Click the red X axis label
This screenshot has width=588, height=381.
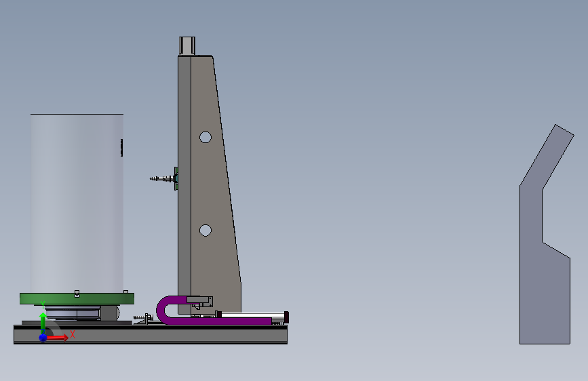coord(73,334)
